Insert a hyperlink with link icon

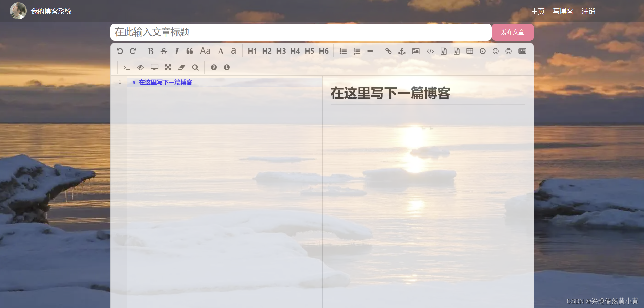click(x=388, y=51)
